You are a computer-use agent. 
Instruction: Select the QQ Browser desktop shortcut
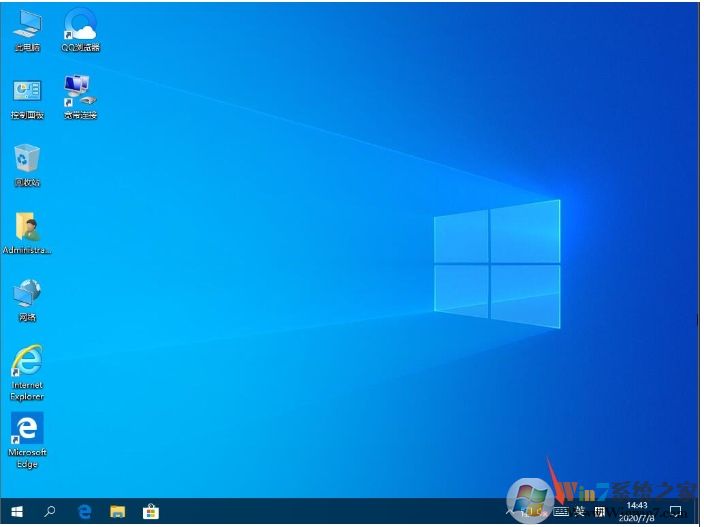tap(80, 31)
